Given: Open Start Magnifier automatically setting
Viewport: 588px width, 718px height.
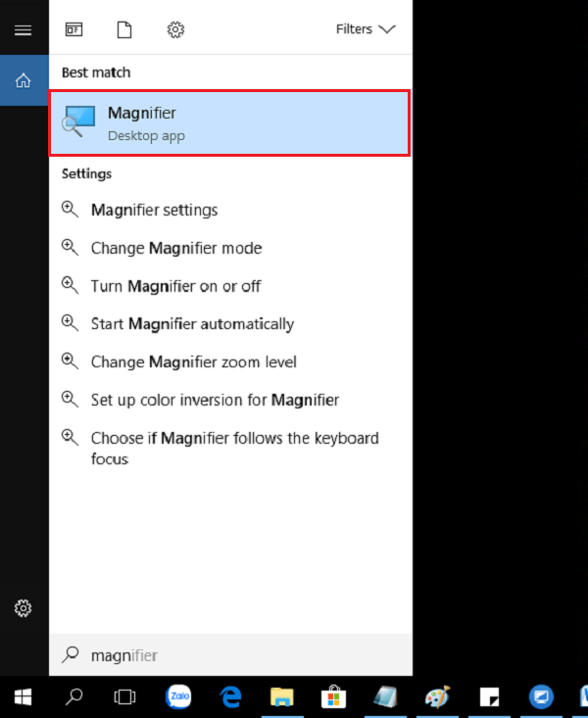Looking at the screenshot, I should point(192,323).
